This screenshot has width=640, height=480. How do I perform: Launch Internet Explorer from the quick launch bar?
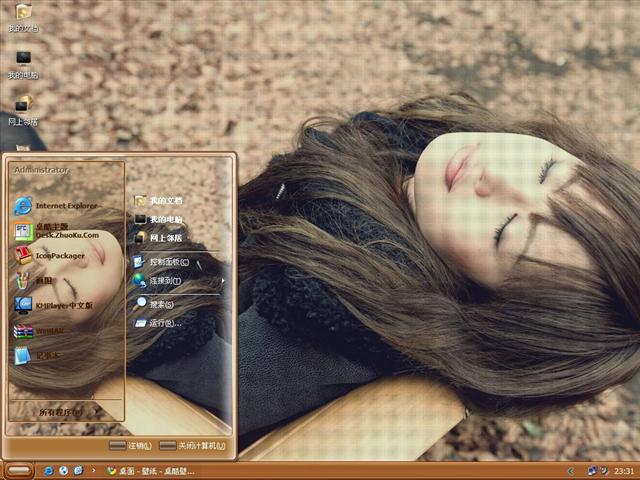[x=49, y=471]
